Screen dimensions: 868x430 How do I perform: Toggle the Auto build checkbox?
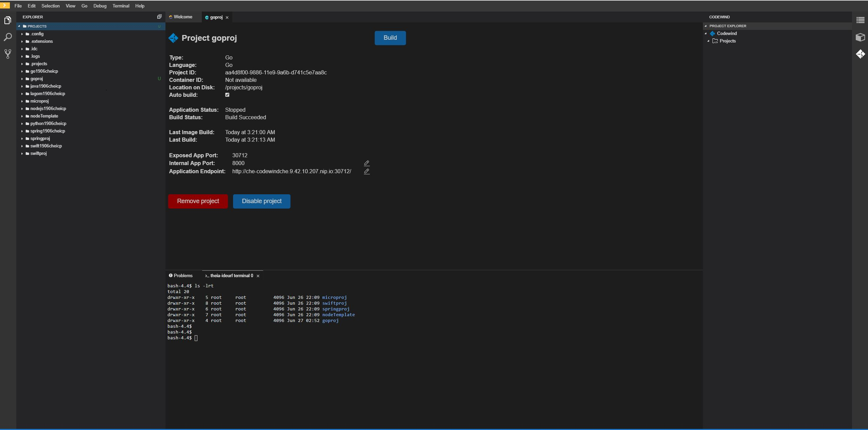[x=227, y=95]
